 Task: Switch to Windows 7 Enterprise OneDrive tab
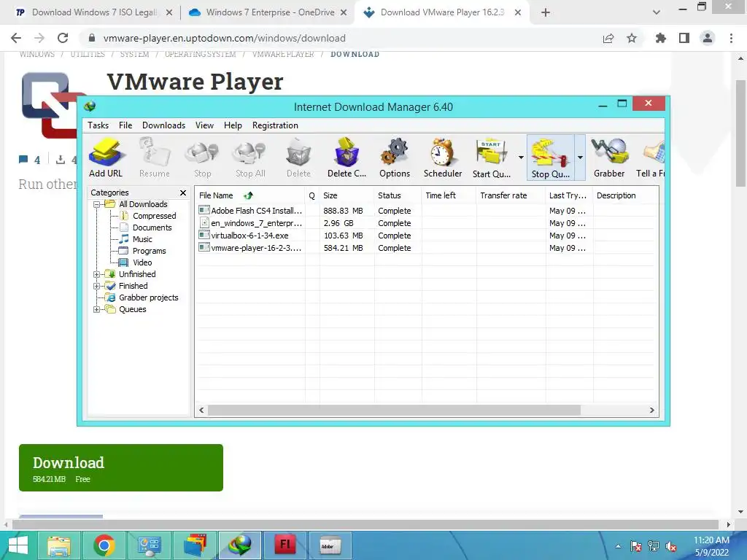(268, 12)
